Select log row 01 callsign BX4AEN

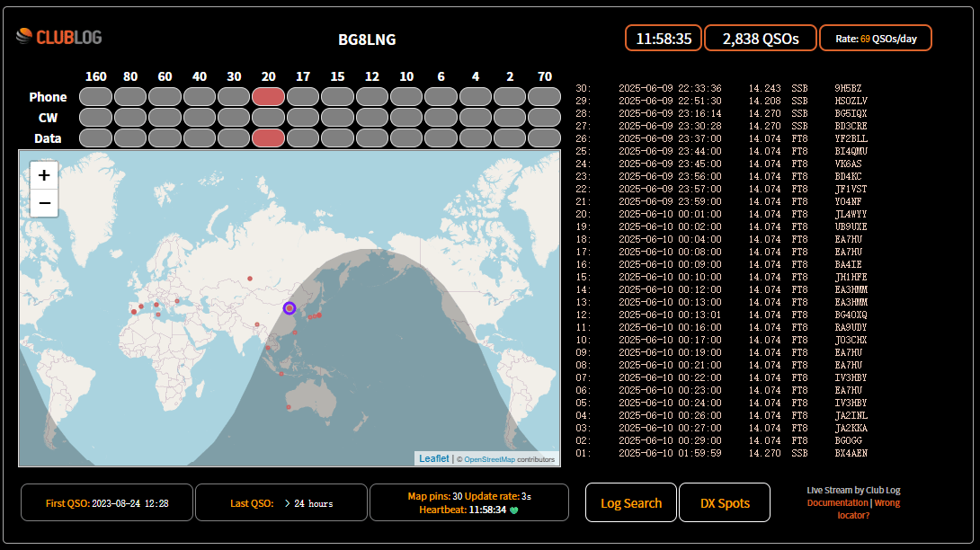[x=851, y=453]
